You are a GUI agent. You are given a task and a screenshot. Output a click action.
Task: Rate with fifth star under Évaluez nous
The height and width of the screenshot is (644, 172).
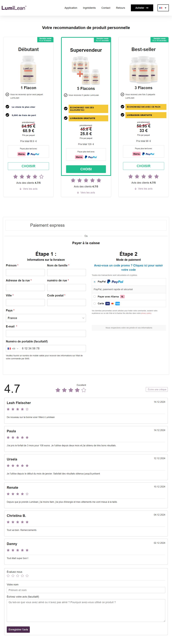(x=27, y=576)
